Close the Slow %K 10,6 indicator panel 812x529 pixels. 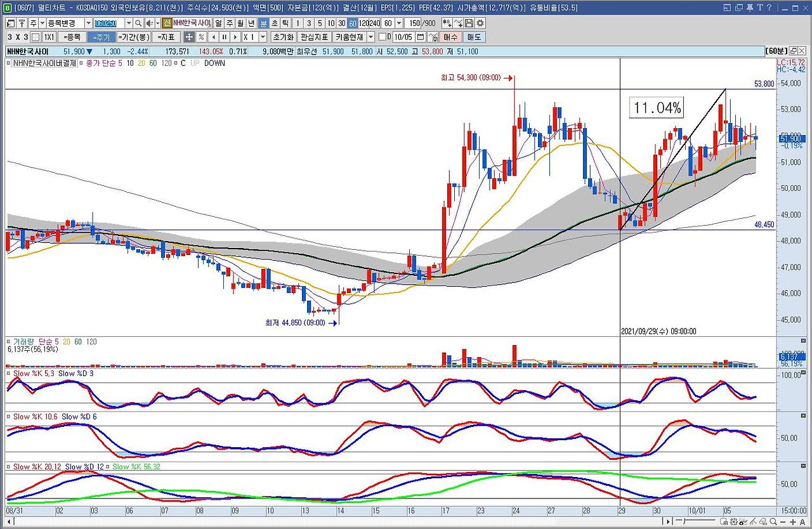coord(803,416)
